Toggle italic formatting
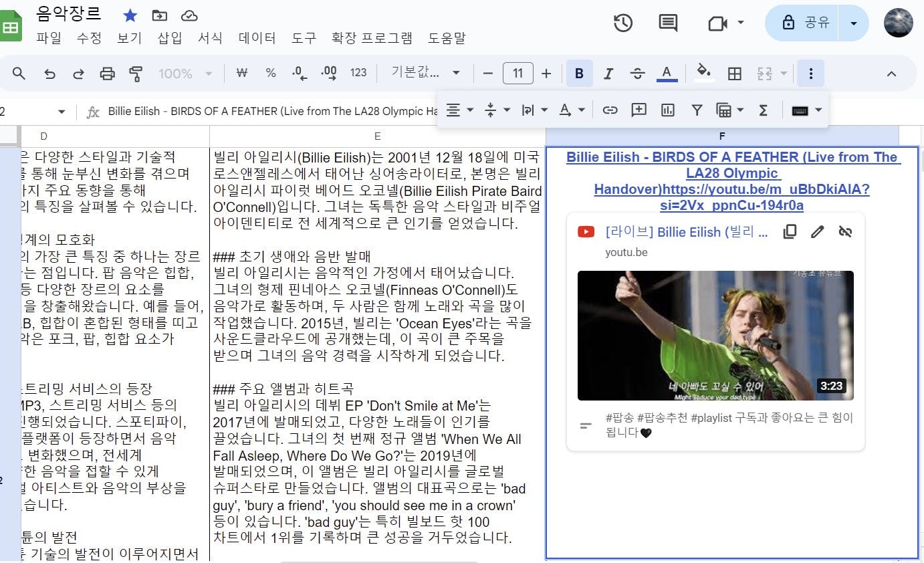 tap(608, 74)
